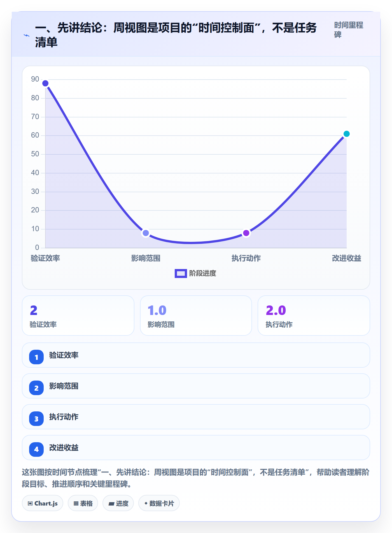
Task: Click the number 1 badge for 验证效率
Action: pyautogui.click(x=36, y=357)
